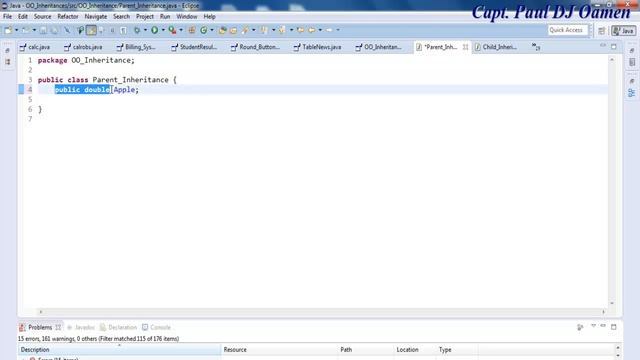This screenshot has height=360, width=640.
Task: Switch to the Round_Button editor tab
Action: pos(256,47)
